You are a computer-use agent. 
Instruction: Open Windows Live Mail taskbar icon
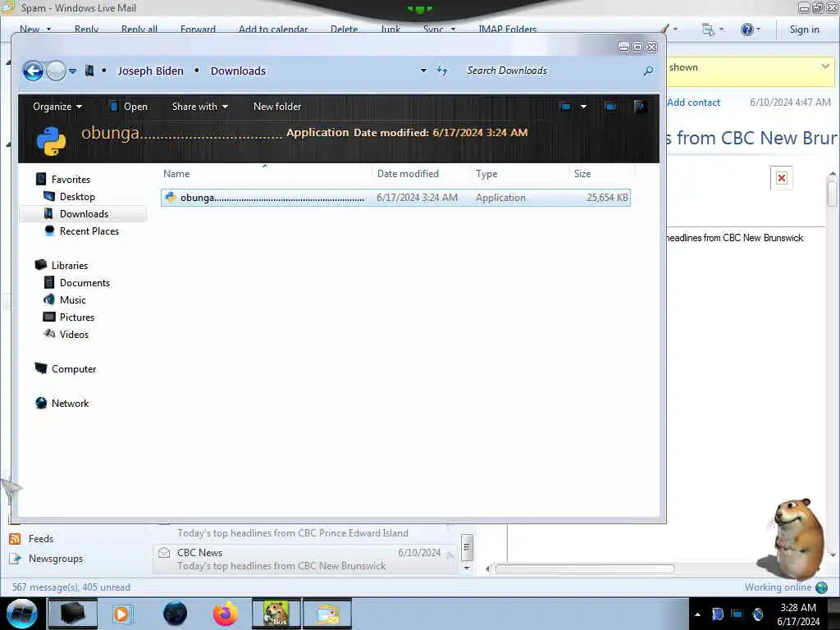tap(327, 614)
